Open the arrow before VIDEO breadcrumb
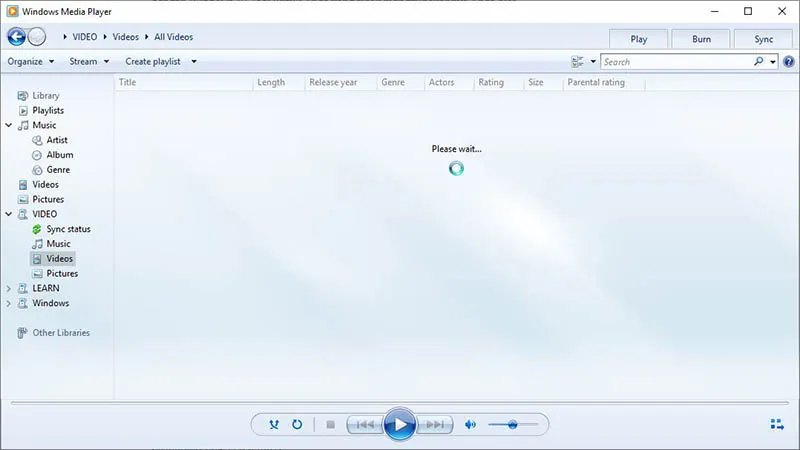 coord(65,37)
